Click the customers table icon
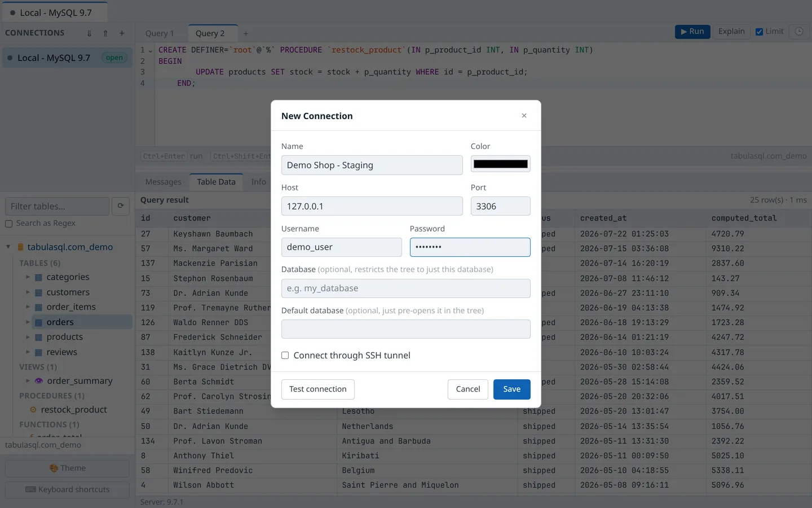 click(x=38, y=292)
